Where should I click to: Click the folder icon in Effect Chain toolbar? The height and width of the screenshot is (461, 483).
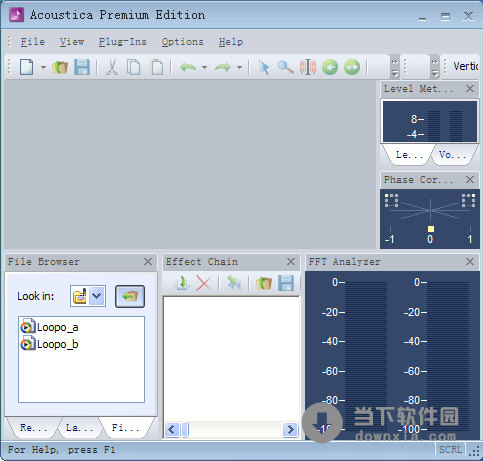(264, 283)
